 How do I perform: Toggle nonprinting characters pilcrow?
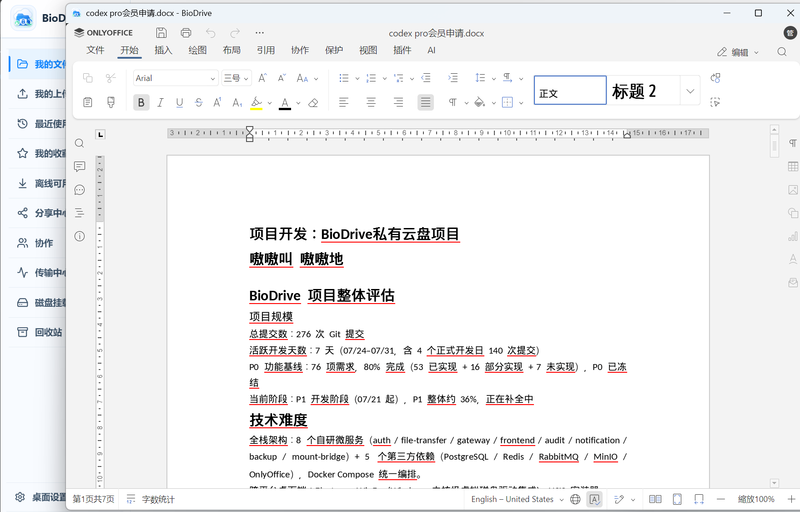coord(453,103)
